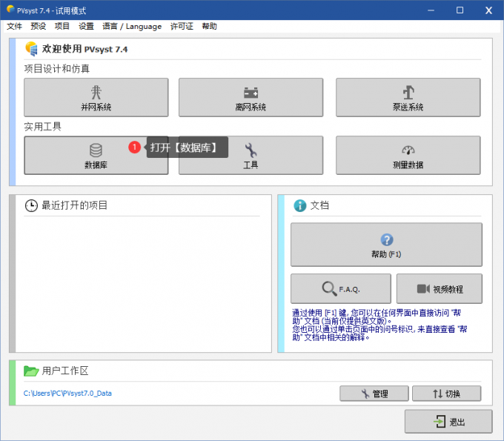Screen dimensions: 504x441
Task: Click the 文档 heading text
Action: (319, 205)
